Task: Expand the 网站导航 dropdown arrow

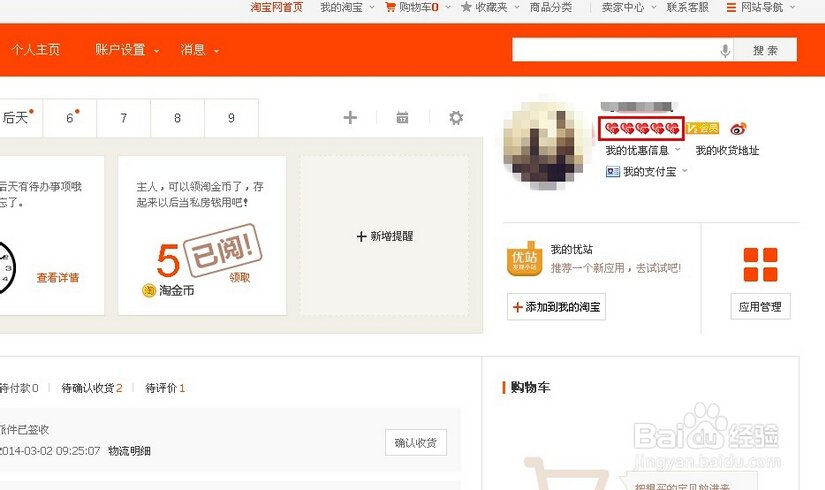Action: tap(792, 7)
